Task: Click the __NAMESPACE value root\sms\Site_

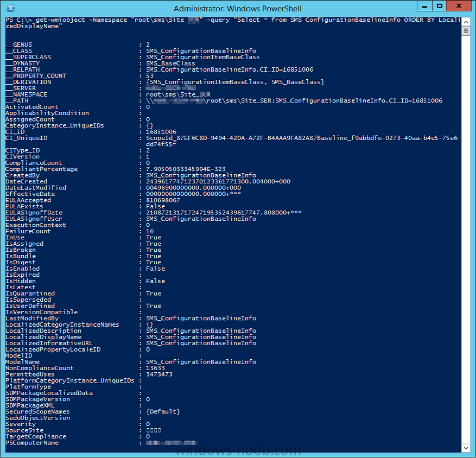Action: [x=178, y=94]
